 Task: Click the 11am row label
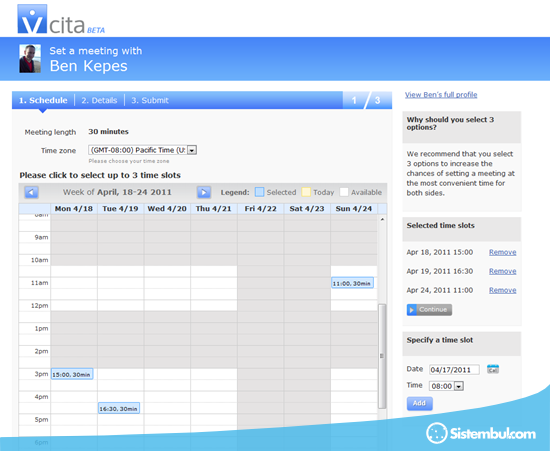point(40,283)
